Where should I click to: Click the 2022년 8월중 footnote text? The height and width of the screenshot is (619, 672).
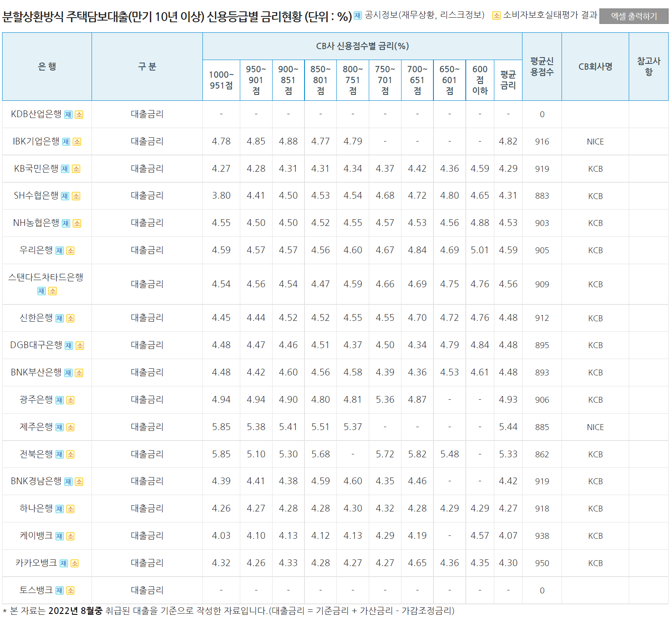click(x=75, y=611)
